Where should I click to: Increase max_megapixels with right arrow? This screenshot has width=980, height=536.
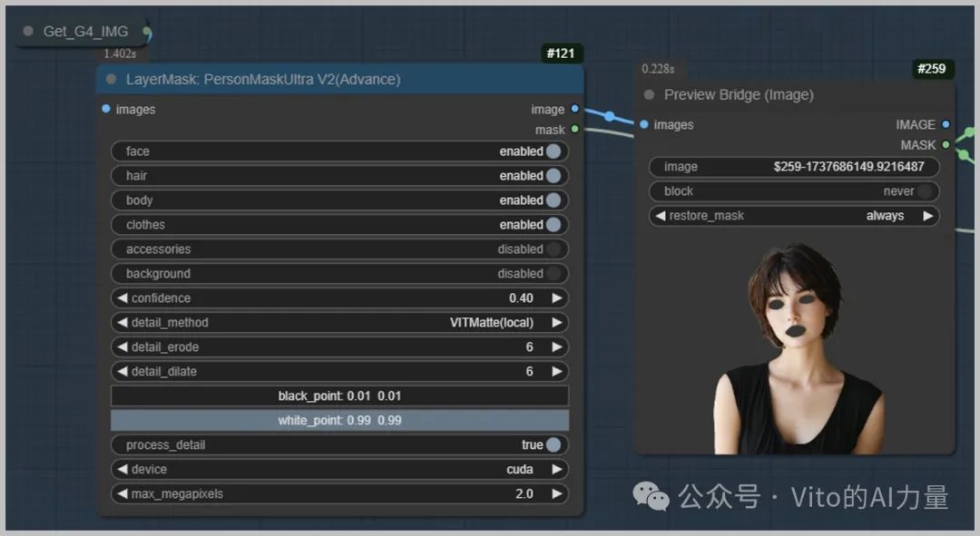(557, 493)
